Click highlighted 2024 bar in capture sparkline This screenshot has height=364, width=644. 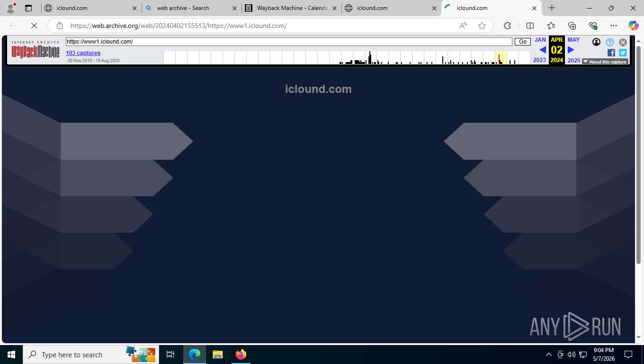point(501,58)
